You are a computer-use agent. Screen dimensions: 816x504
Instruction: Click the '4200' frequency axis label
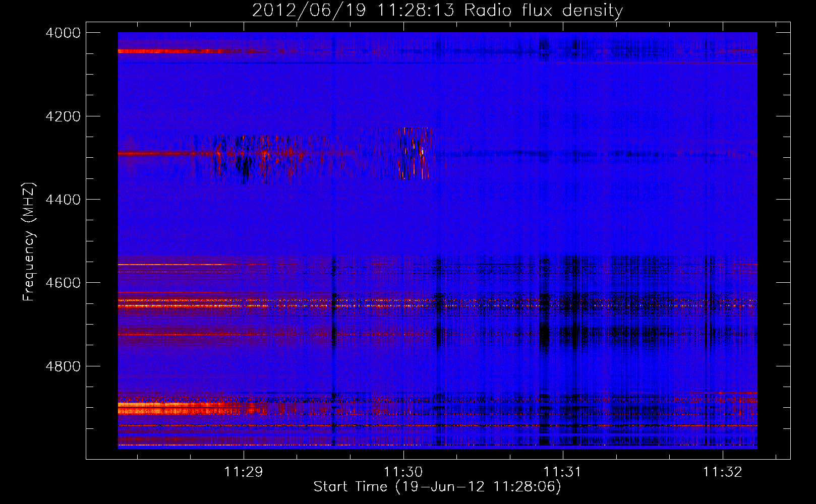pyautogui.click(x=63, y=116)
